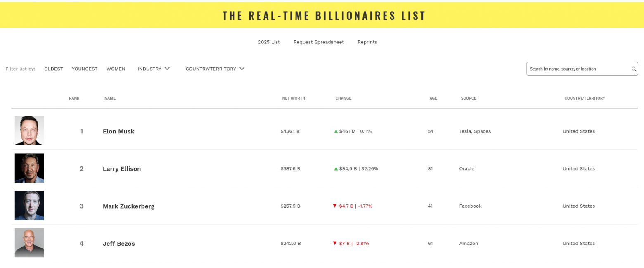The width and height of the screenshot is (644, 268).
Task: Sort by the Net Worth column header
Action: coord(294,98)
